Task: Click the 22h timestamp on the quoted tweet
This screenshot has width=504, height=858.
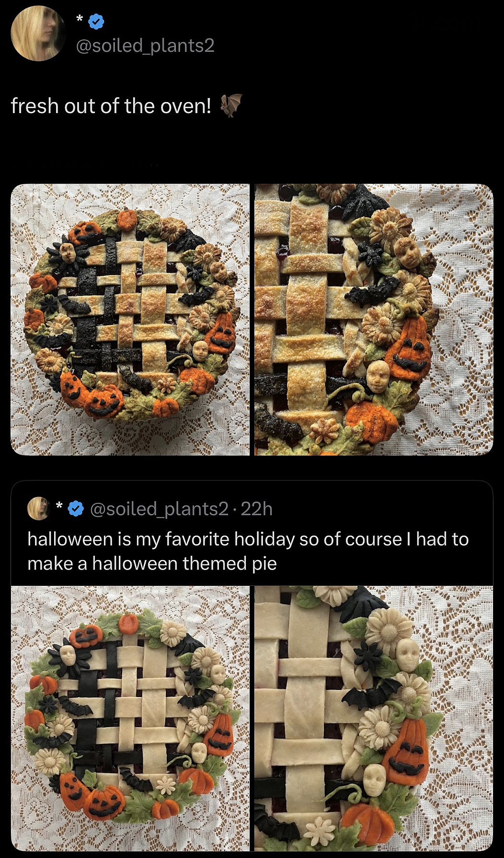Action: 257,509
